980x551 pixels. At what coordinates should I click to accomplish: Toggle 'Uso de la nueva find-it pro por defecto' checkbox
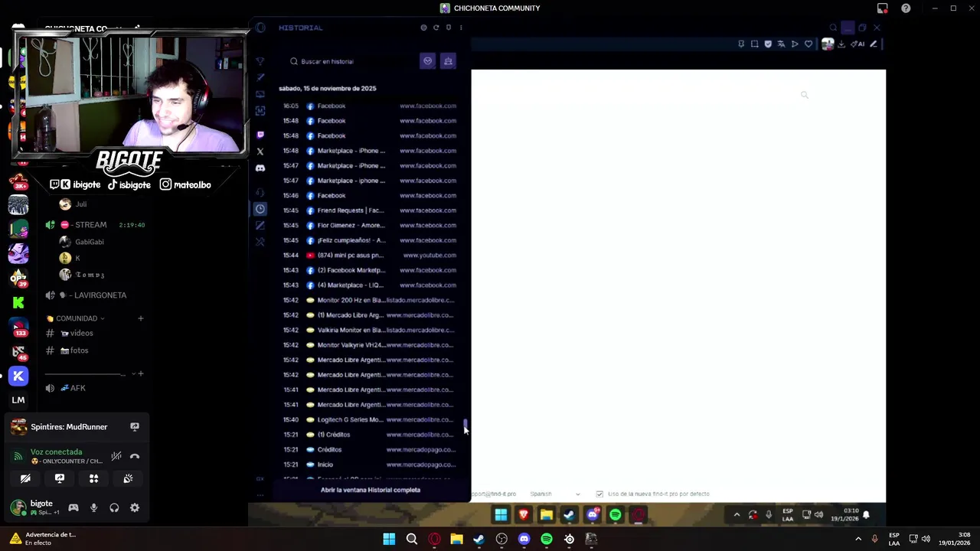[599, 494]
